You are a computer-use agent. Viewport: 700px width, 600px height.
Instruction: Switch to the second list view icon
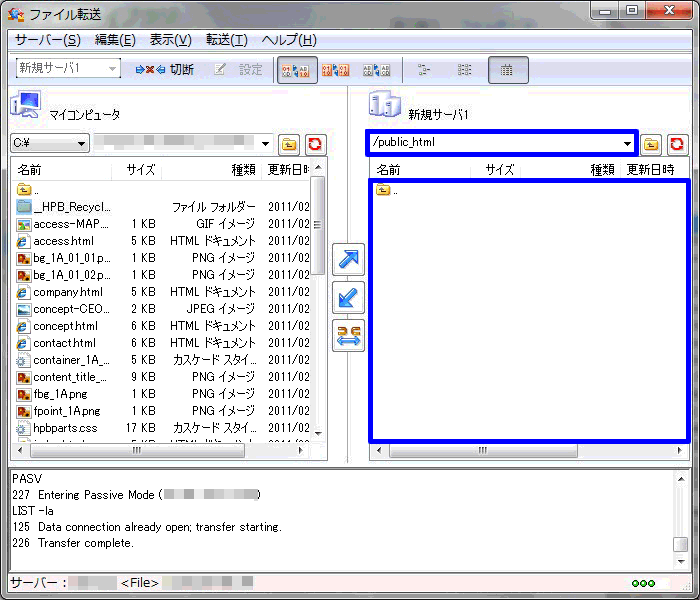(464, 70)
